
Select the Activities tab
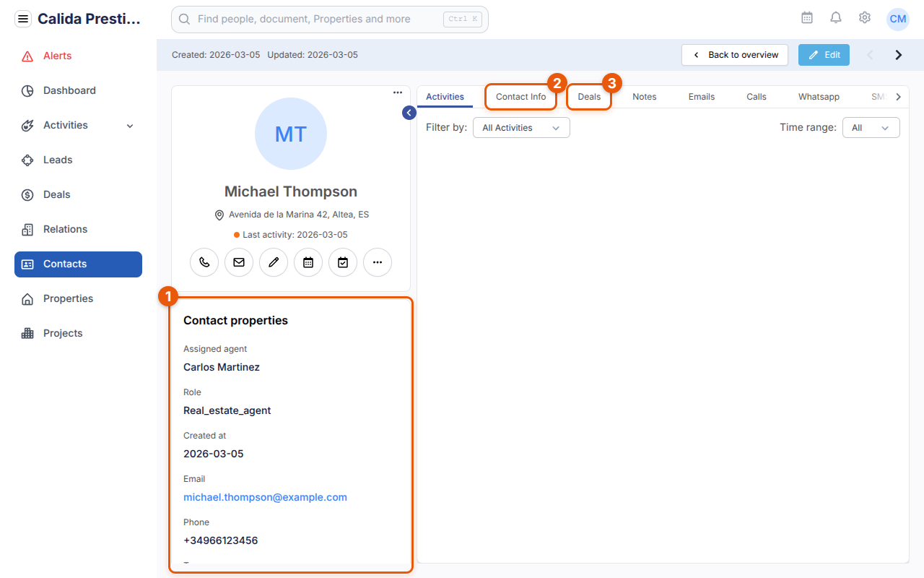point(445,97)
